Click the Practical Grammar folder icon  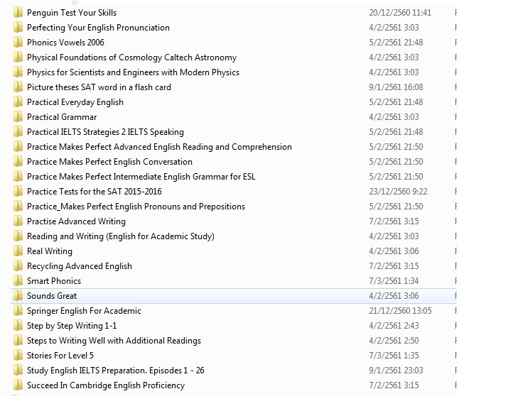click(18, 117)
